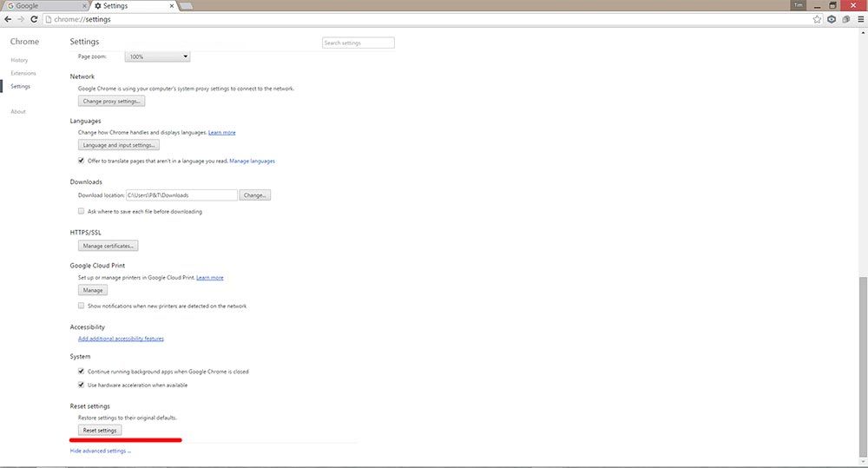The width and height of the screenshot is (868, 468).
Task: Enable Ask where to save each file
Action: (82, 211)
